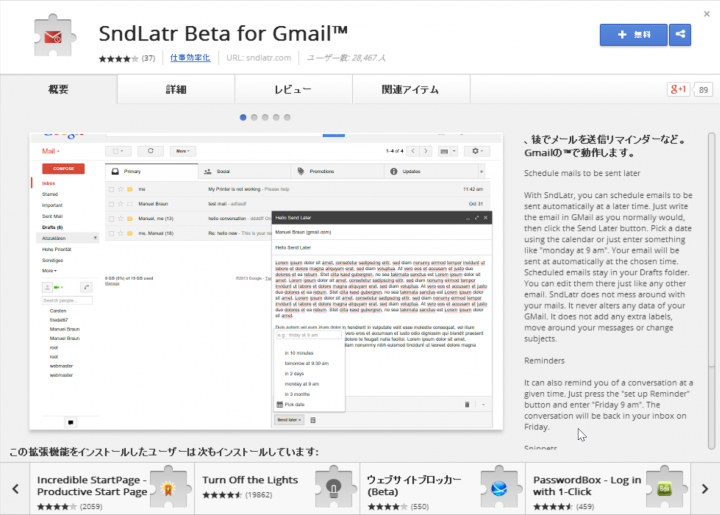
Task: Add extension with the blue 無料 button
Action: coord(633,35)
